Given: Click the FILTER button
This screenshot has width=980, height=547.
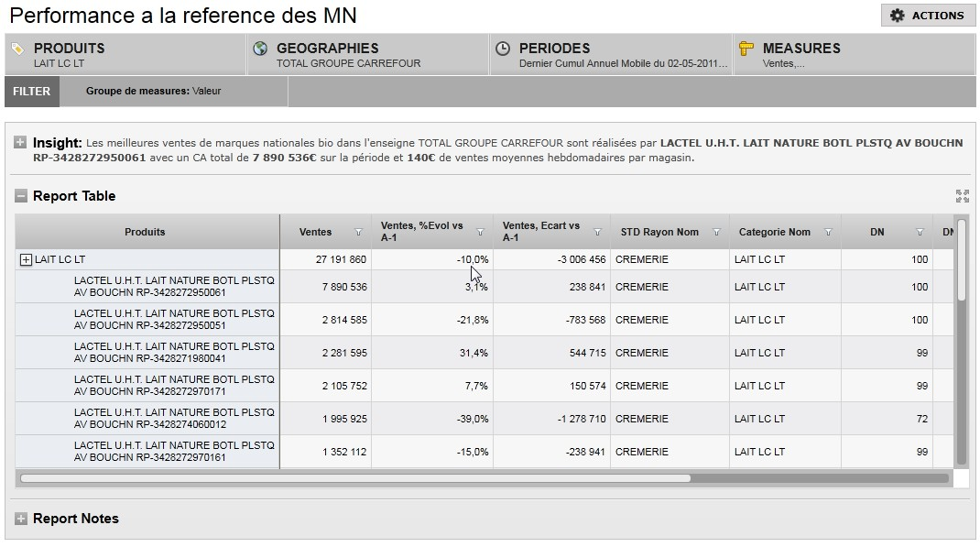Looking at the screenshot, I should click(32, 92).
